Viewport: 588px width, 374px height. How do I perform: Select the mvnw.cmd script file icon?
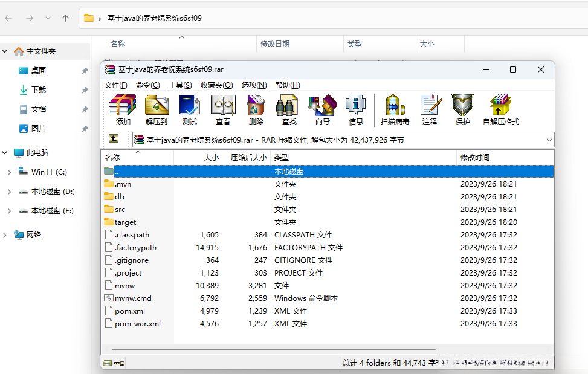[x=108, y=298]
